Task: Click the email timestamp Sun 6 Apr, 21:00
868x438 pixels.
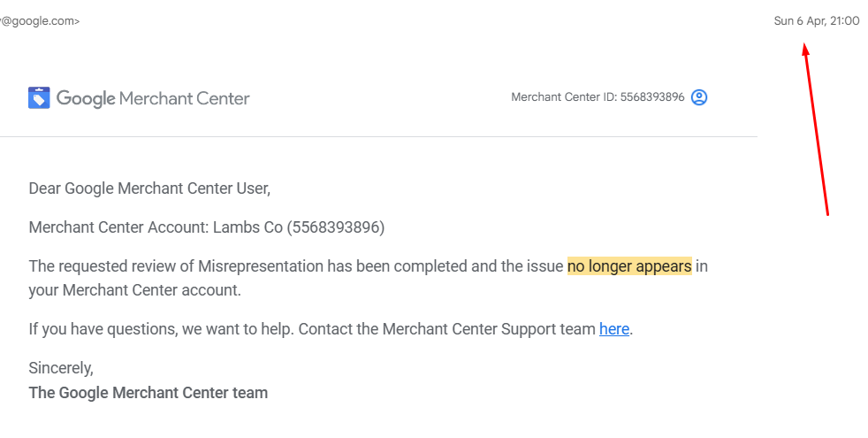Action: (x=816, y=21)
